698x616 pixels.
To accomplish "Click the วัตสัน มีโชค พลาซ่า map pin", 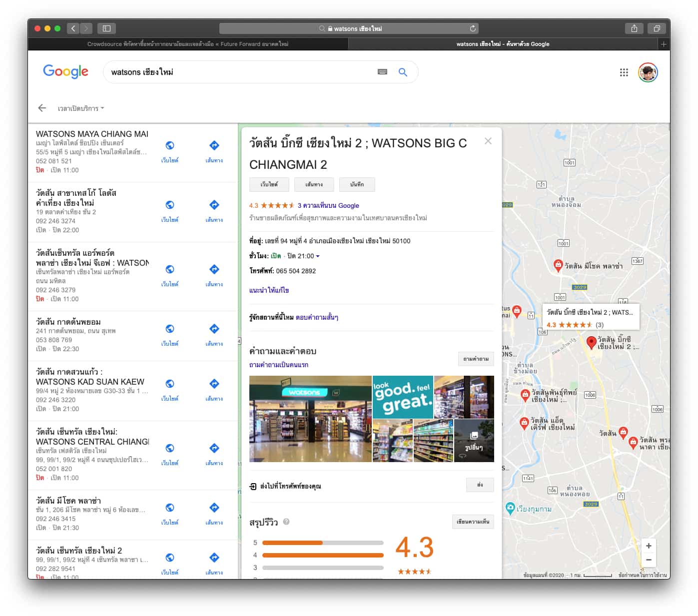I will [558, 265].
